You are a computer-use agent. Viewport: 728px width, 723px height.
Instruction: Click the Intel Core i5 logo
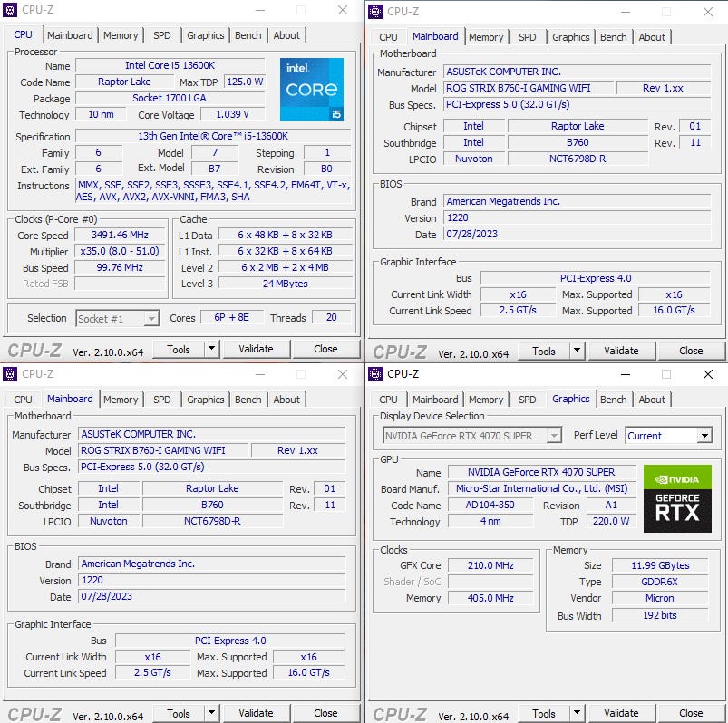(x=312, y=90)
